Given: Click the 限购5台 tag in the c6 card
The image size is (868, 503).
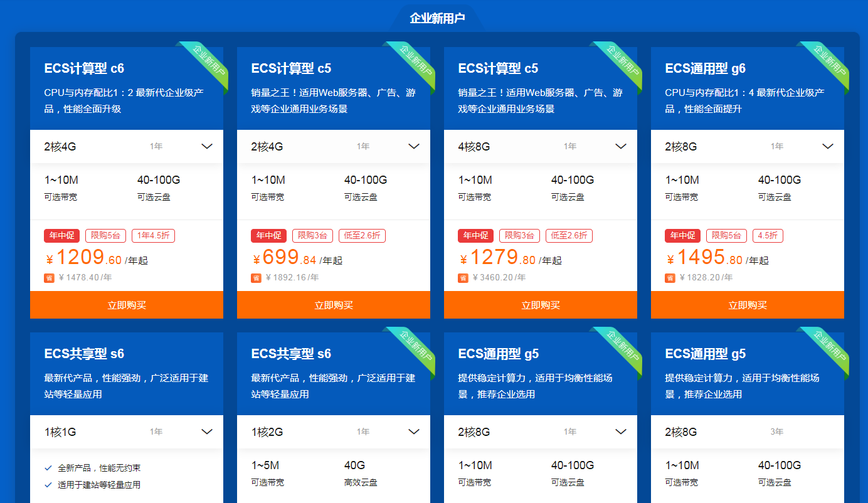Looking at the screenshot, I should [105, 236].
